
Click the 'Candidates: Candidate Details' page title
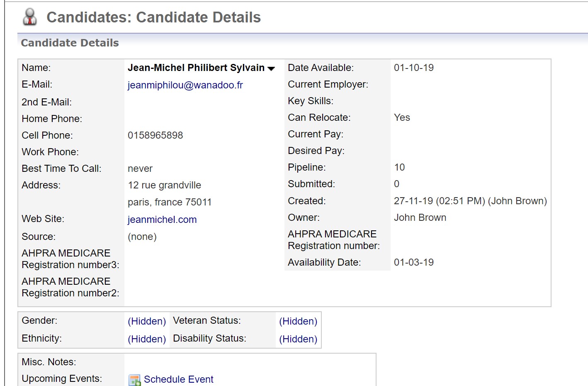(153, 17)
